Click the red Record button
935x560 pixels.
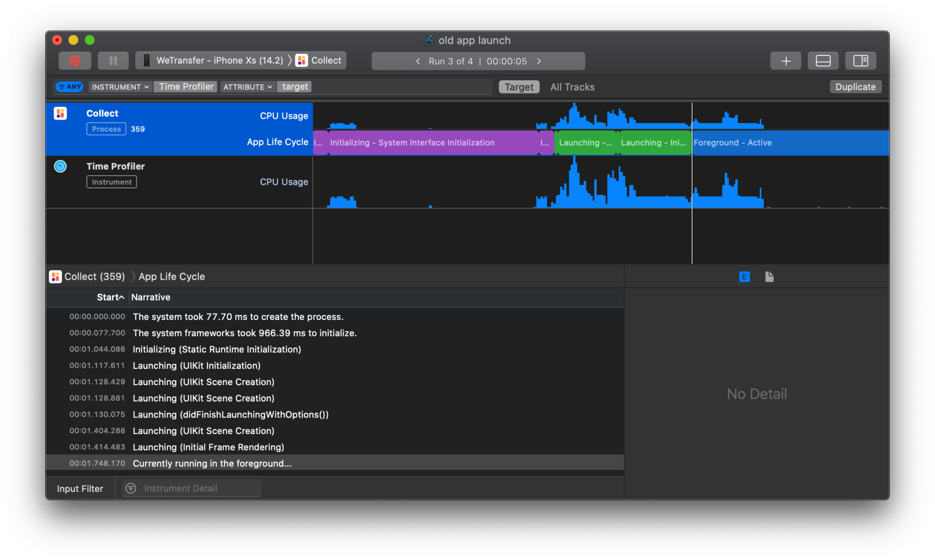pyautogui.click(x=75, y=61)
